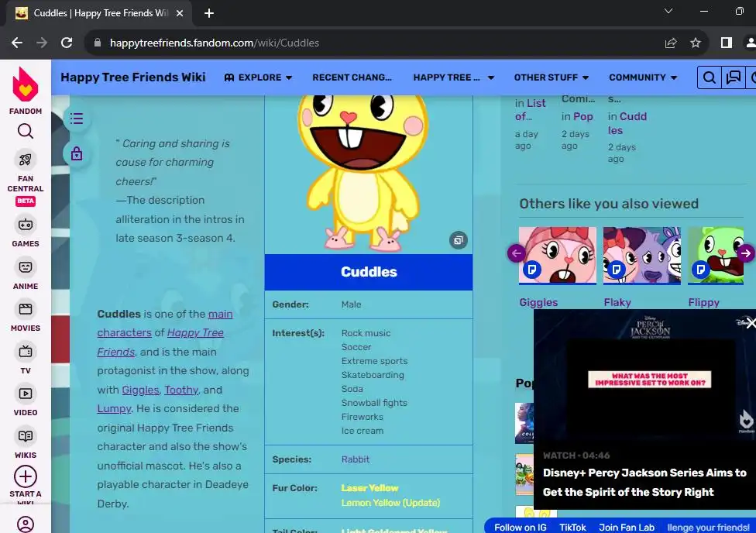Open the Laser Yellow fur color link
This screenshot has height=533, width=756.
coord(369,487)
